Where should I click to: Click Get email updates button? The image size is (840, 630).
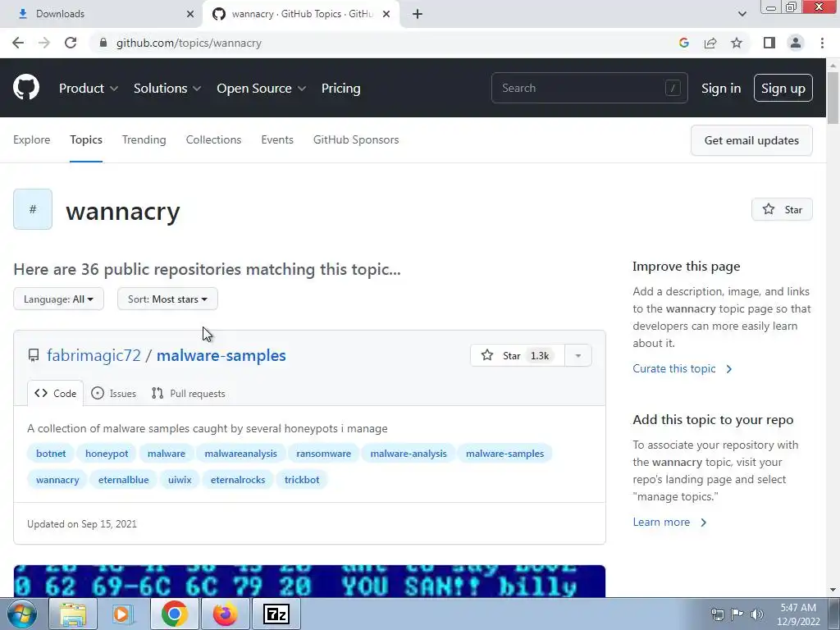click(x=751, y=140)
